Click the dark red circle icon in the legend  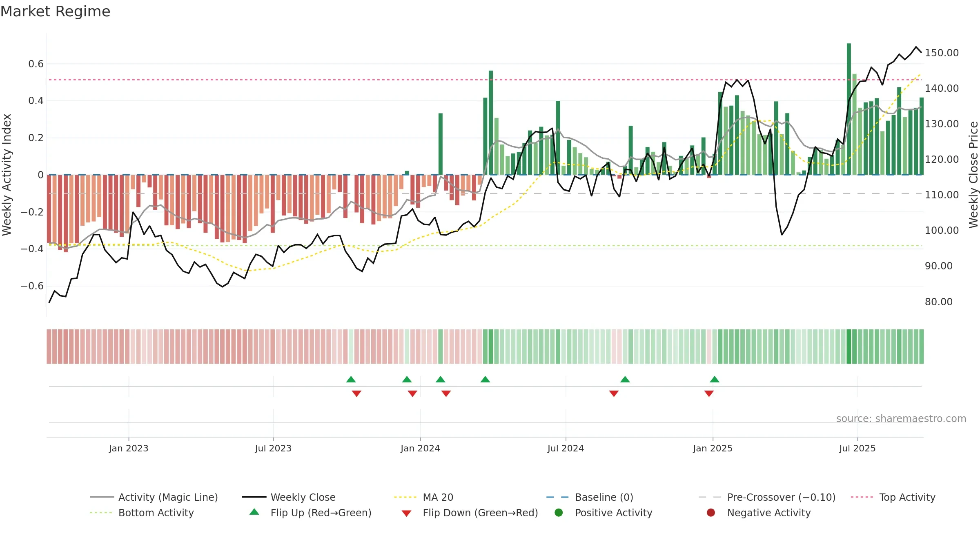pos(711,513)
